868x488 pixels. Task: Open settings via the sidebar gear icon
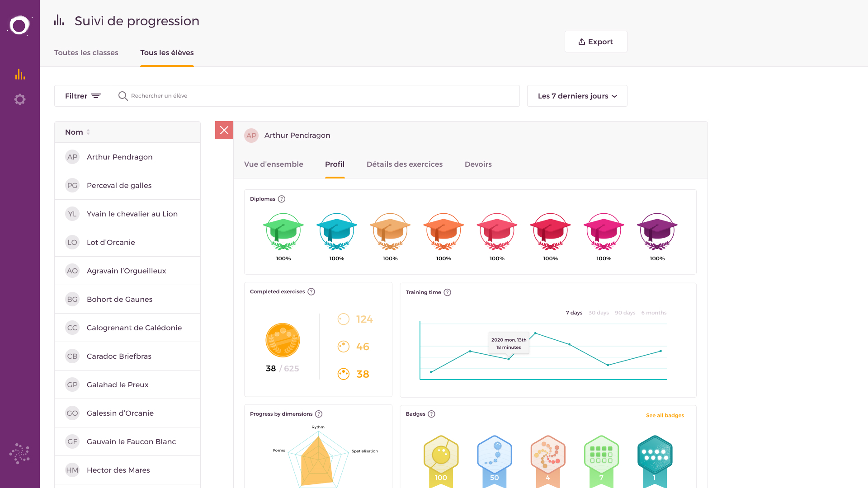[20, 99]
